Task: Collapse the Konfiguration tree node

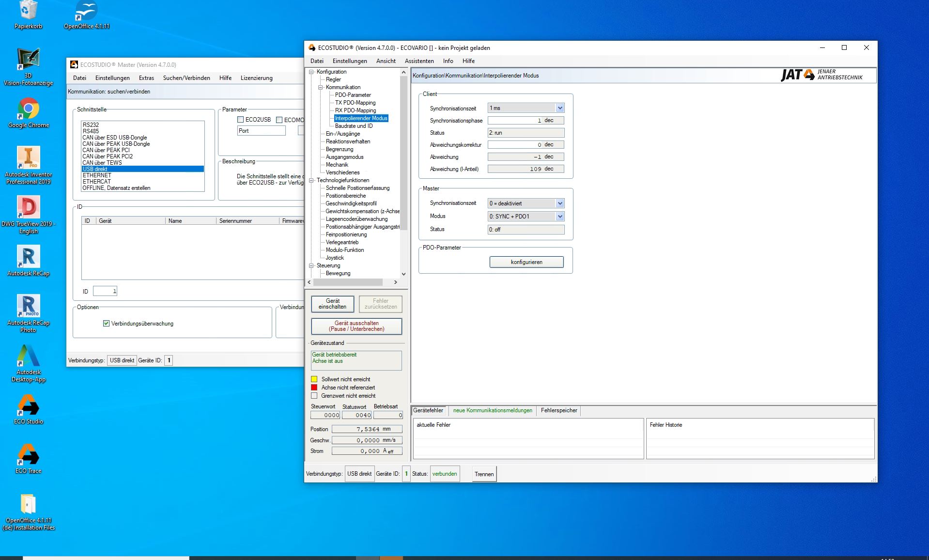Action: (x=311, y=72)
